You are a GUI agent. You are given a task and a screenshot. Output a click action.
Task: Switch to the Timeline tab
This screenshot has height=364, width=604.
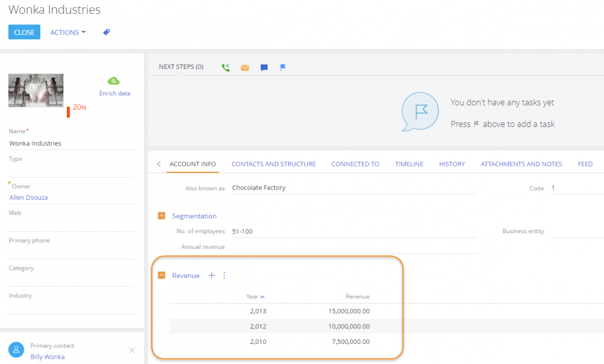409,164
